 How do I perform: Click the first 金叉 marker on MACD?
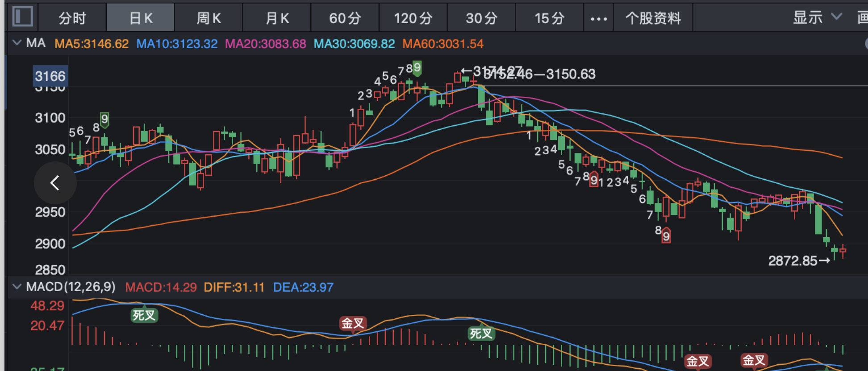353,323
